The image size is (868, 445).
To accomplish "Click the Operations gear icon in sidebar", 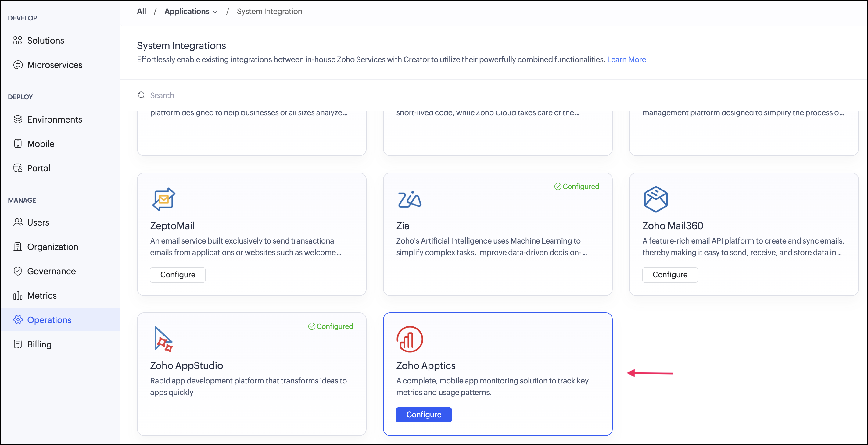I will click(x=18, y=320).
